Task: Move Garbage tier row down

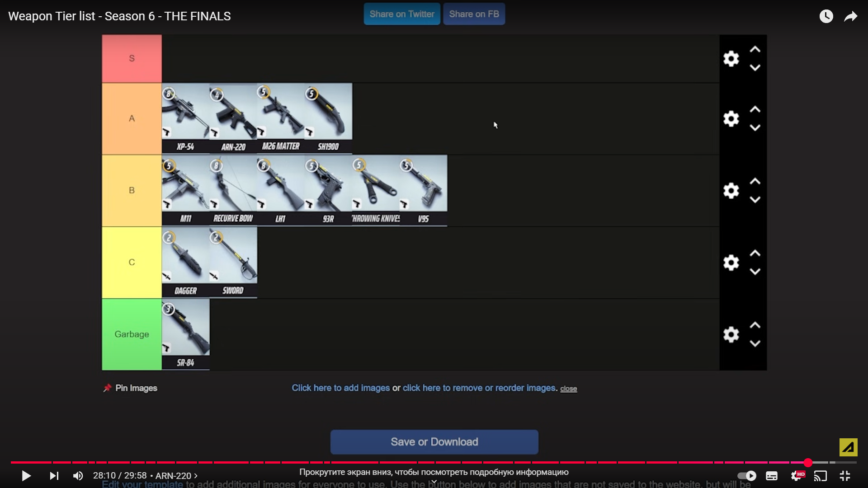Action: pyautogui.click(x=755, y=343)
